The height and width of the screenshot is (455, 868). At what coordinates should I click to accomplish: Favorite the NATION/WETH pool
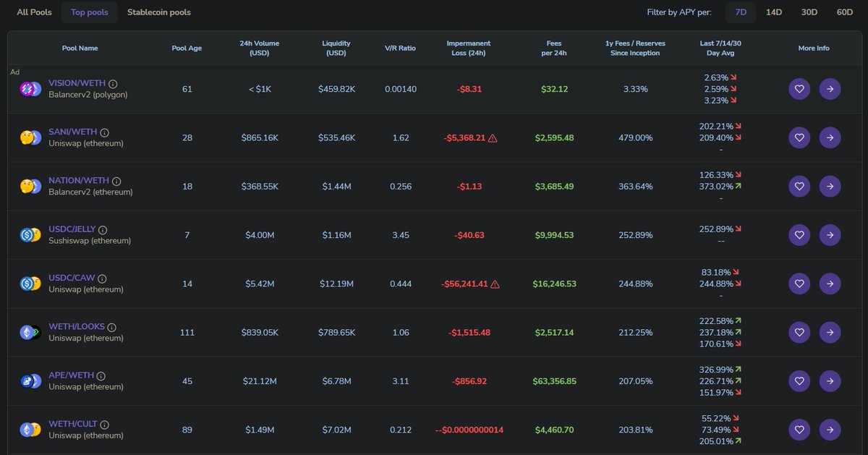[x=799, y=186]
